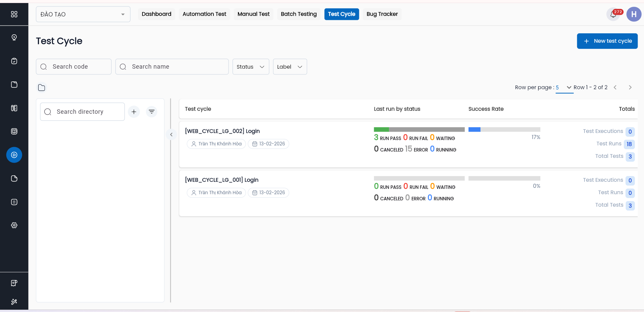This screenshot has height=312, width=644.
Task: Focus the Search name input field
Action: (176, 67)
